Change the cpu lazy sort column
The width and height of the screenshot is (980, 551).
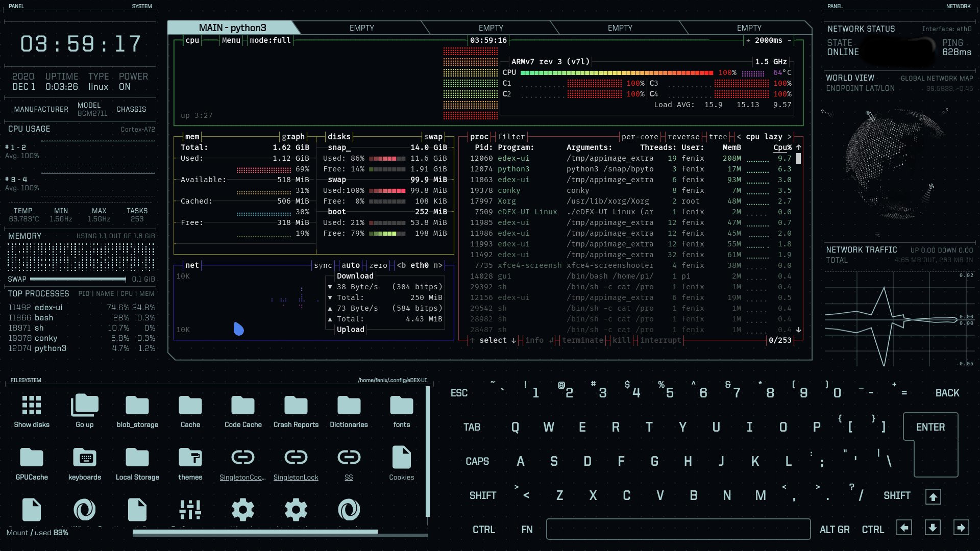764,137
